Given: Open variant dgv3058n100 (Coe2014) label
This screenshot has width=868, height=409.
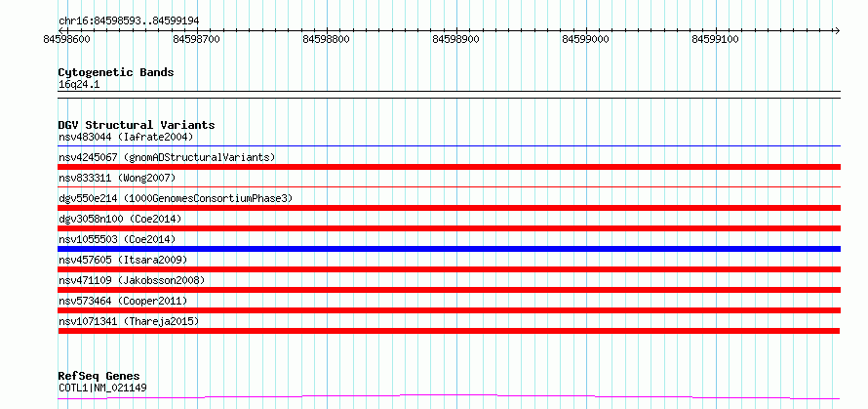Looking at the screenshot, I should (120, 219).
